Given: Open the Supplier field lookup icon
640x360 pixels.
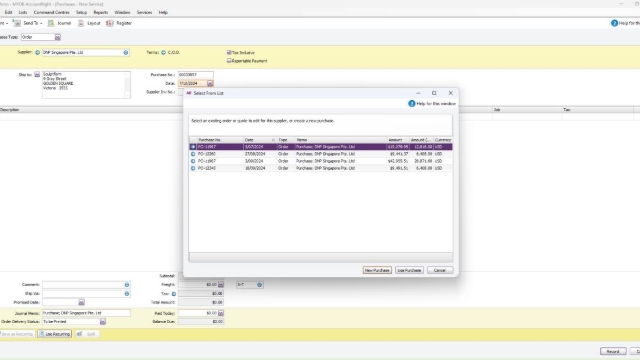Looking at the screenshot, I should click(126, 53).
